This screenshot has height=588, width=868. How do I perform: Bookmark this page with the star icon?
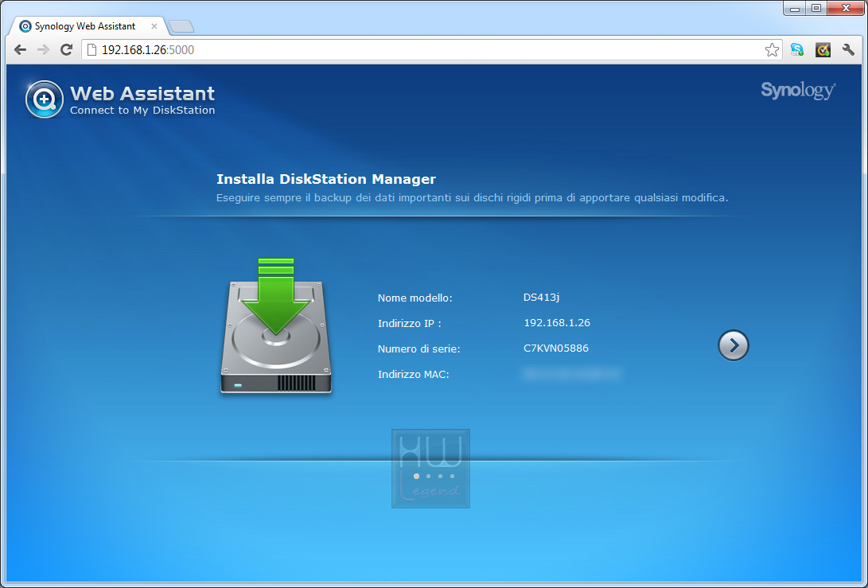click(x=772, y=50)
